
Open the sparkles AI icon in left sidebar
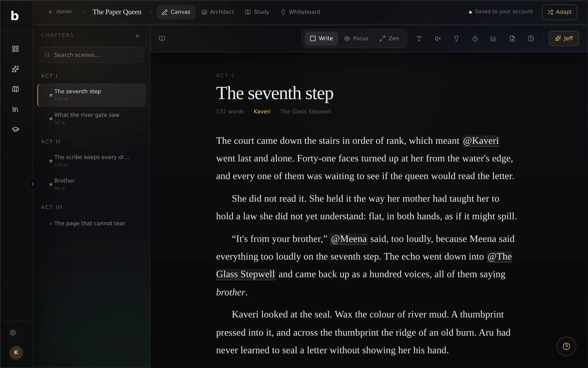click(15, 69)
